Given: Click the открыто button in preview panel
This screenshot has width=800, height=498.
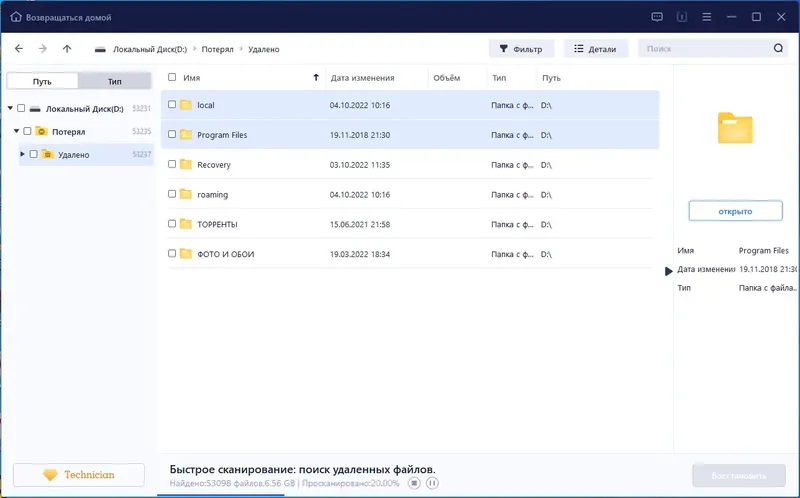Looking at the screenshot, I should (x=735, y=211).
